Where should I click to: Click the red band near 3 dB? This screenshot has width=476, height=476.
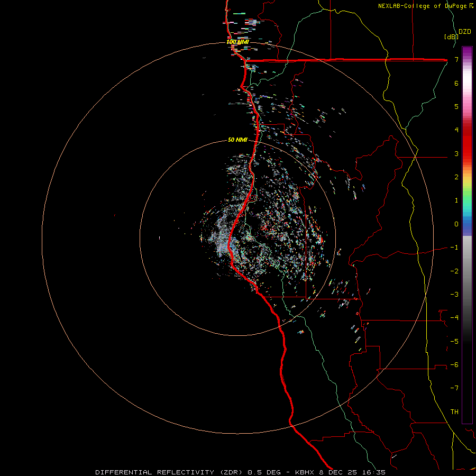[467, 153]
